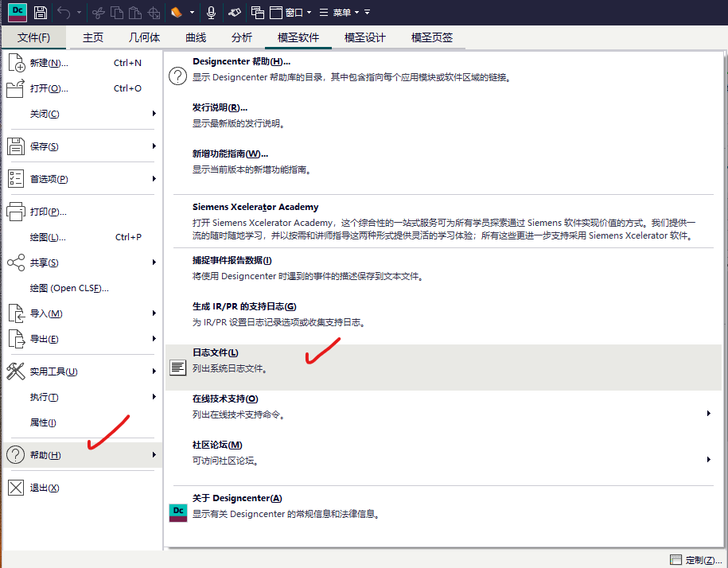
Task: Click the 关于 Designcenter(A) Dc icon
Action: click(x=177, y=513)
